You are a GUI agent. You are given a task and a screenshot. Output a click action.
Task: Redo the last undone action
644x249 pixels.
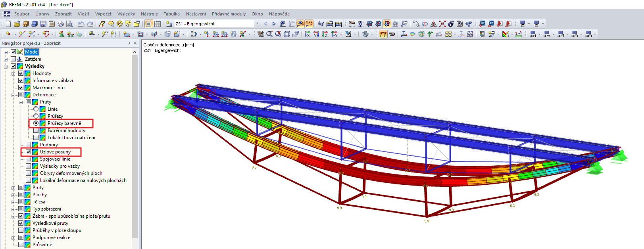[90, 24]
